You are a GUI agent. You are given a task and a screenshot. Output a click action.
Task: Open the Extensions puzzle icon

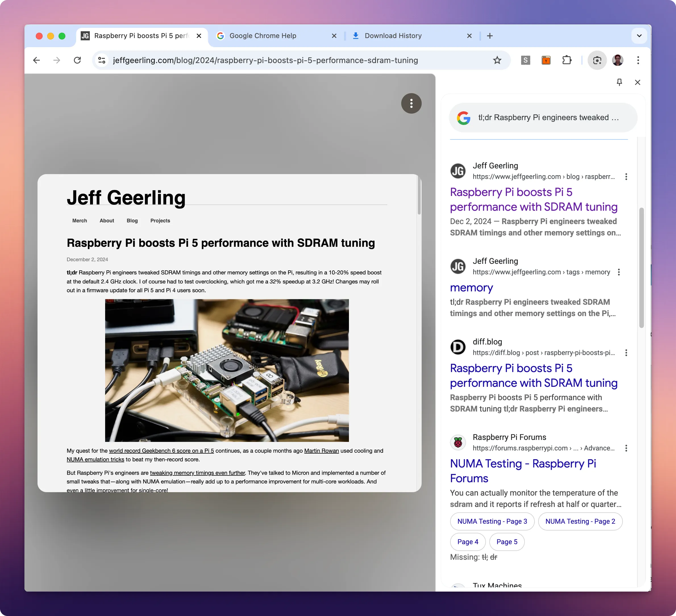point(567,60)
